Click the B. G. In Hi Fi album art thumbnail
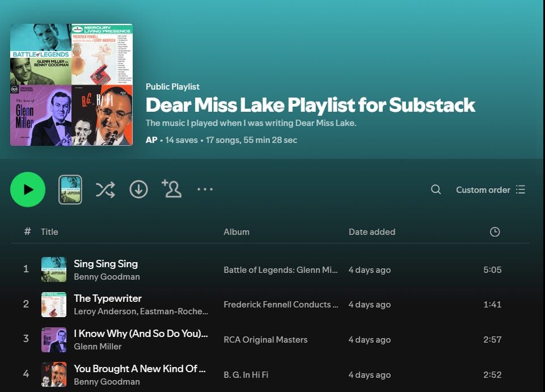This screenshot has width=545, height=392. tap(54, 374)
